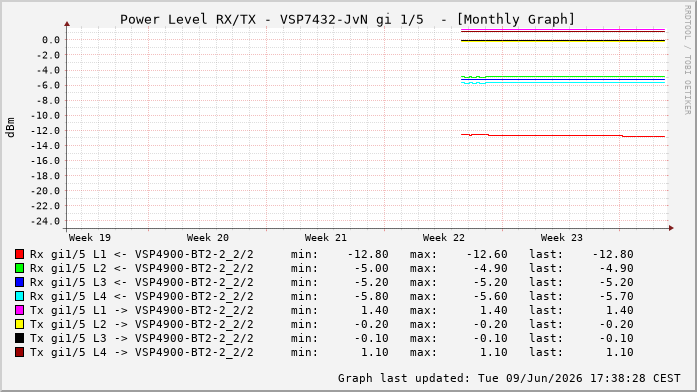Click the Week 22 axis label
The height and width of the screenshot is (392, 697).
444,238
